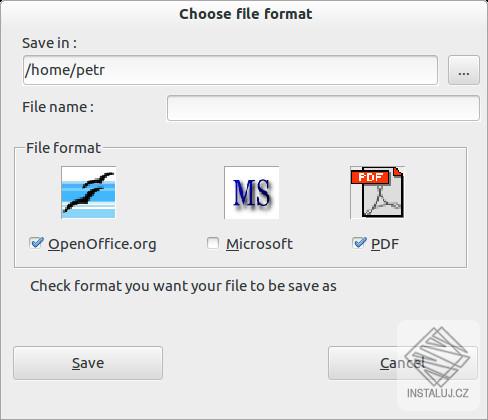This screenshot has width=488, height=420.
Task: Click the OpenOffice.org label text
Action: click(x=102, y=244)
